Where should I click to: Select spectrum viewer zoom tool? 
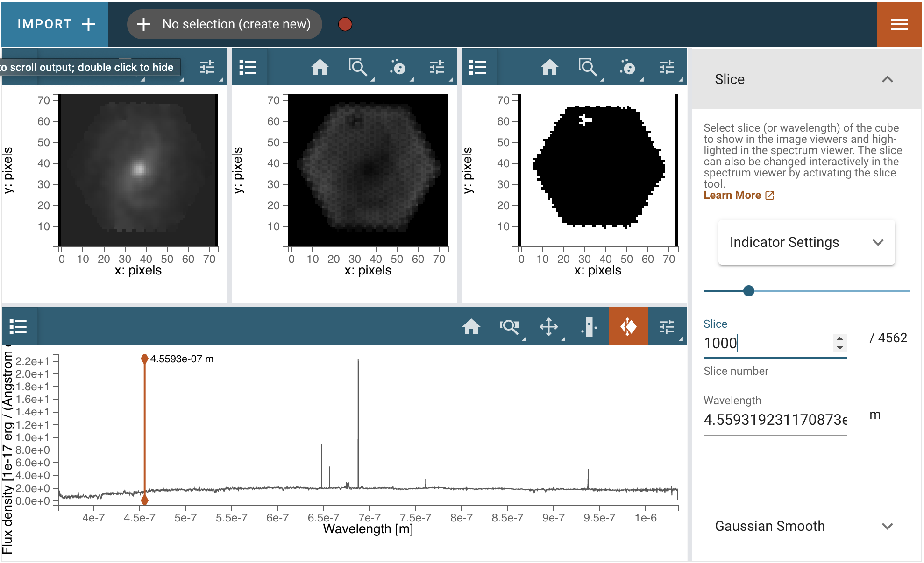coord(510,327)
